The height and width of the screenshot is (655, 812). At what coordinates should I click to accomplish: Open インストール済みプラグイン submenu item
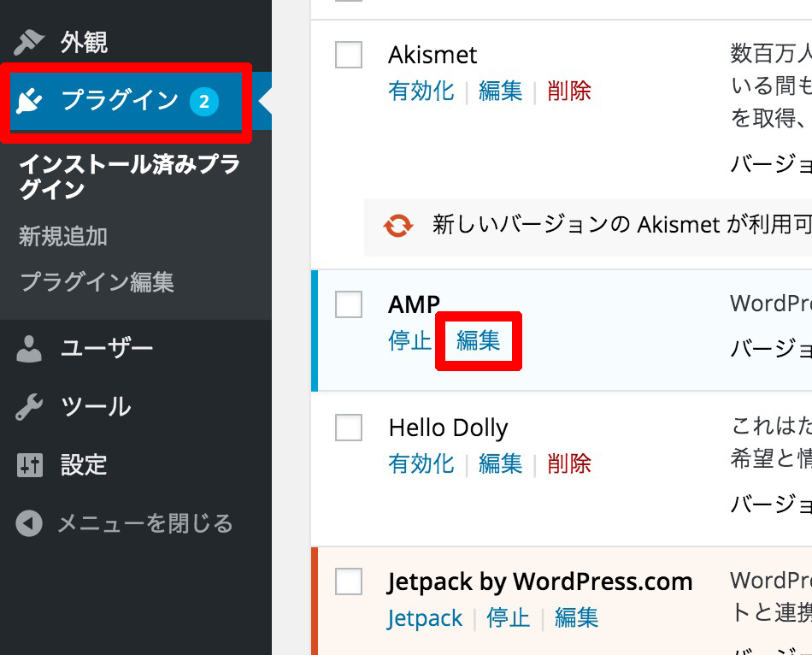129,177
